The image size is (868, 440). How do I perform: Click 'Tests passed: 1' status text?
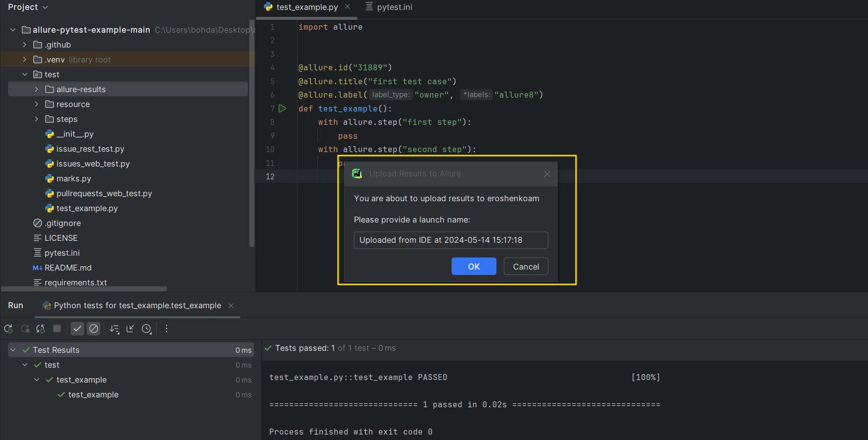click(x=305, y=348)
